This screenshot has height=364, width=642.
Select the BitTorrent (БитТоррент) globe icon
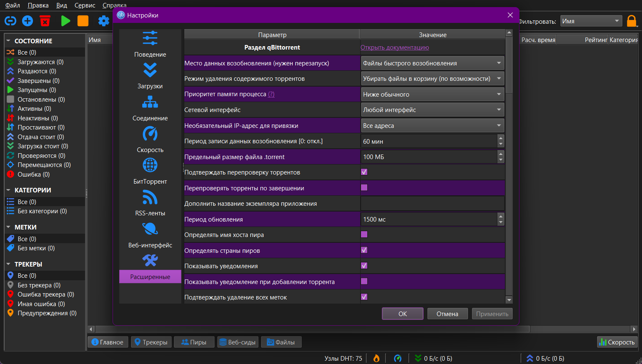tap(150, 165)
